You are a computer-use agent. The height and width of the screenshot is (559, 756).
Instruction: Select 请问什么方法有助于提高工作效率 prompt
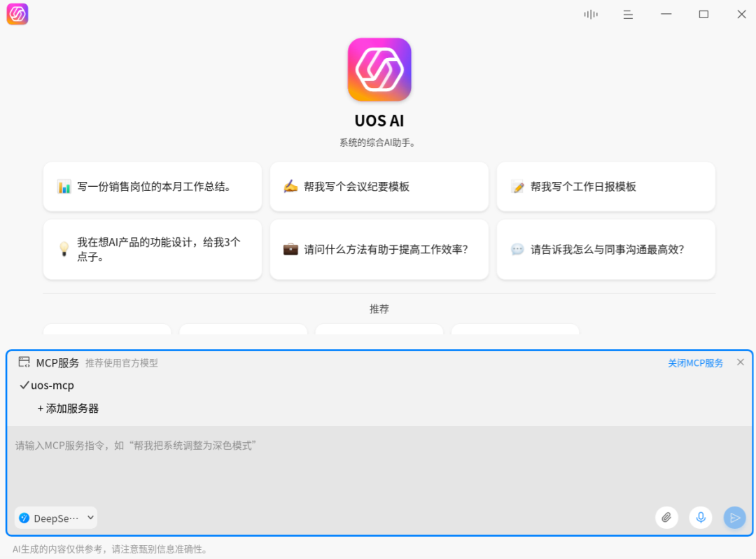pyautogui.click(x=379, y=249)
